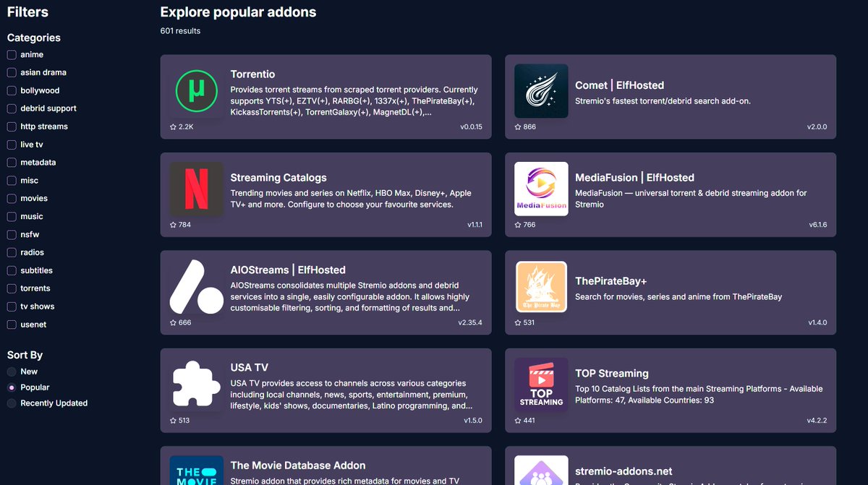
Task: Toggle the subtitles filter checkbox
Action: [12, 270]
